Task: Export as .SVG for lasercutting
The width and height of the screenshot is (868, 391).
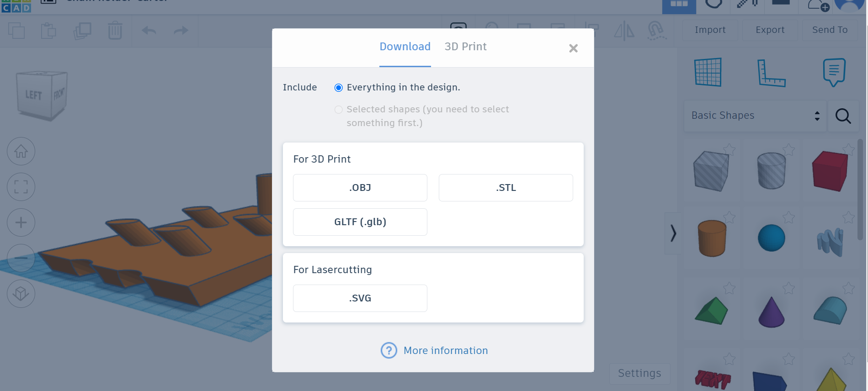Action: pos(360,298)
